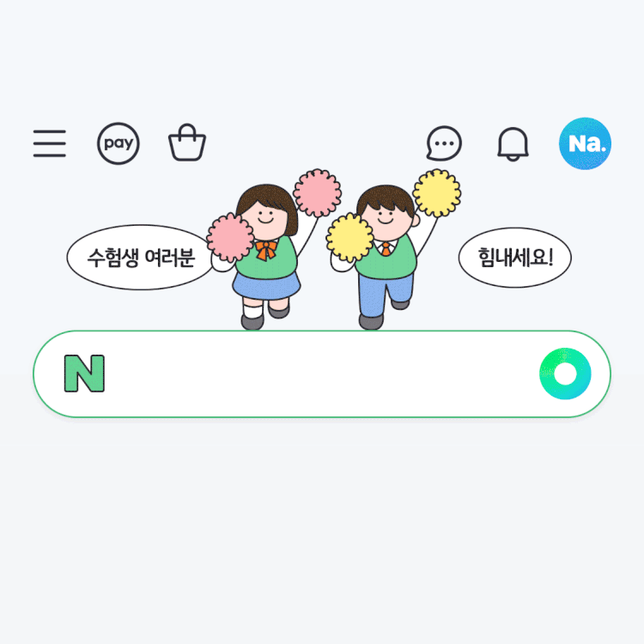Open the shopping bag icon

coord(187,142)
